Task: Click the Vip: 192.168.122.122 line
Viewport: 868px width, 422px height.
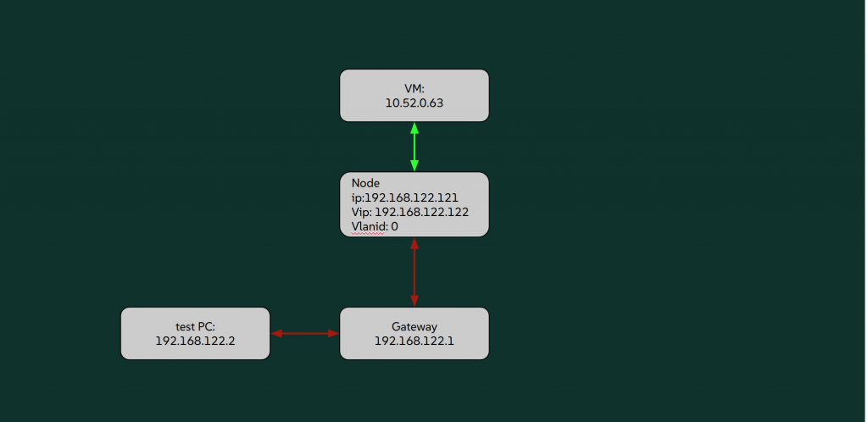Action: [410, 212]
